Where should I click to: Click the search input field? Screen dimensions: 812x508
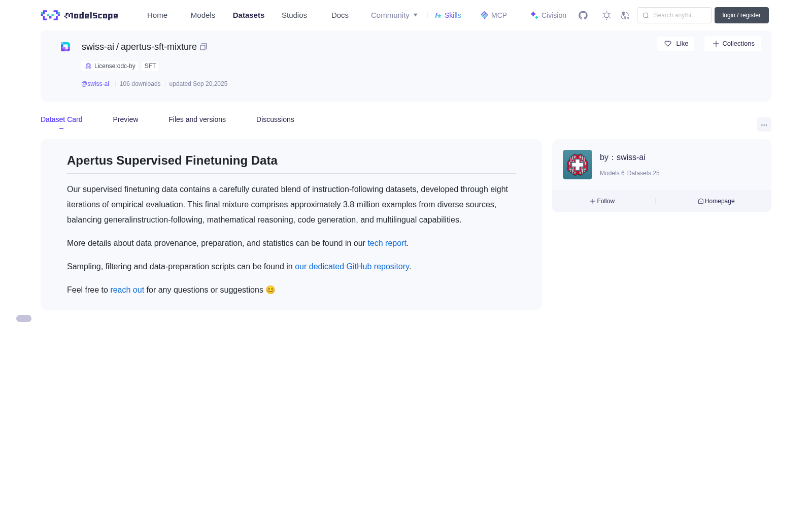point(674,15)
